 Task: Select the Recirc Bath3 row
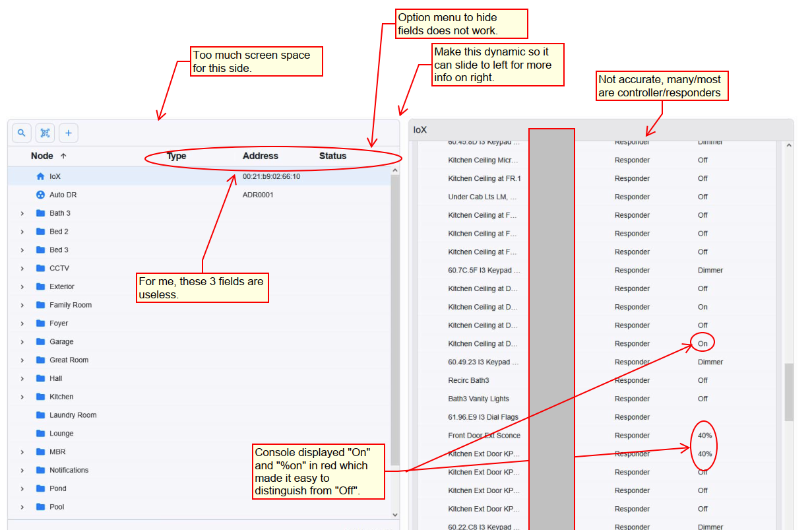[x=596, y=380]
